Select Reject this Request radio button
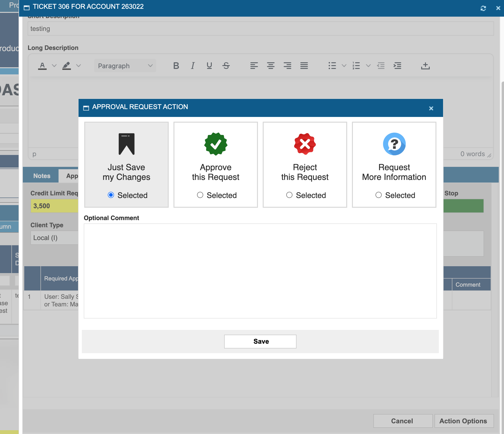 click(289, 195)
